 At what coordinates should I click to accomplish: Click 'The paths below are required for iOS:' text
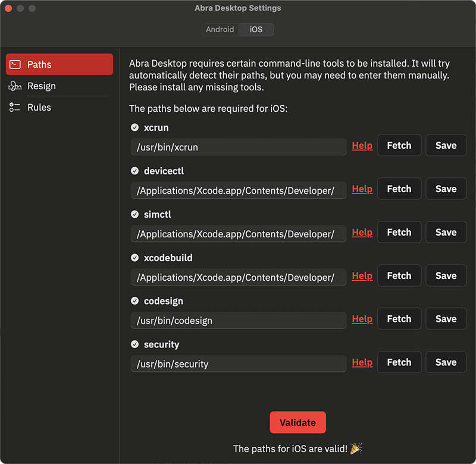(208, 109)
